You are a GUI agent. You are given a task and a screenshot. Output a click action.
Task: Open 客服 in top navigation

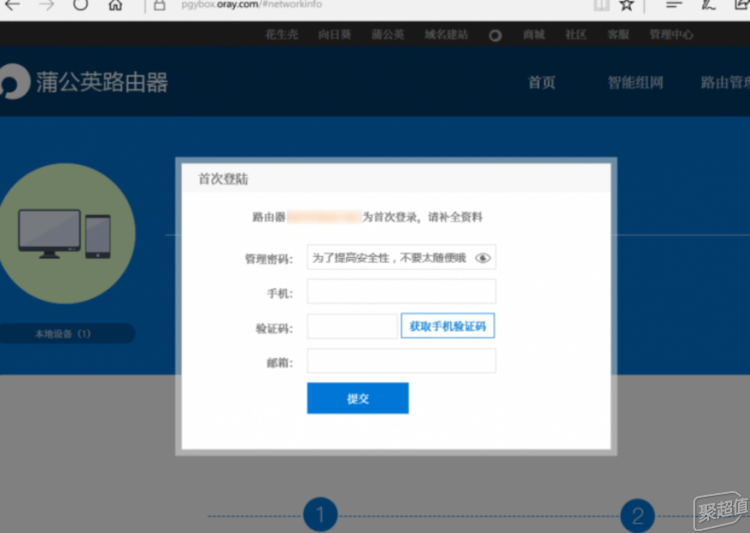pos(618,34)
